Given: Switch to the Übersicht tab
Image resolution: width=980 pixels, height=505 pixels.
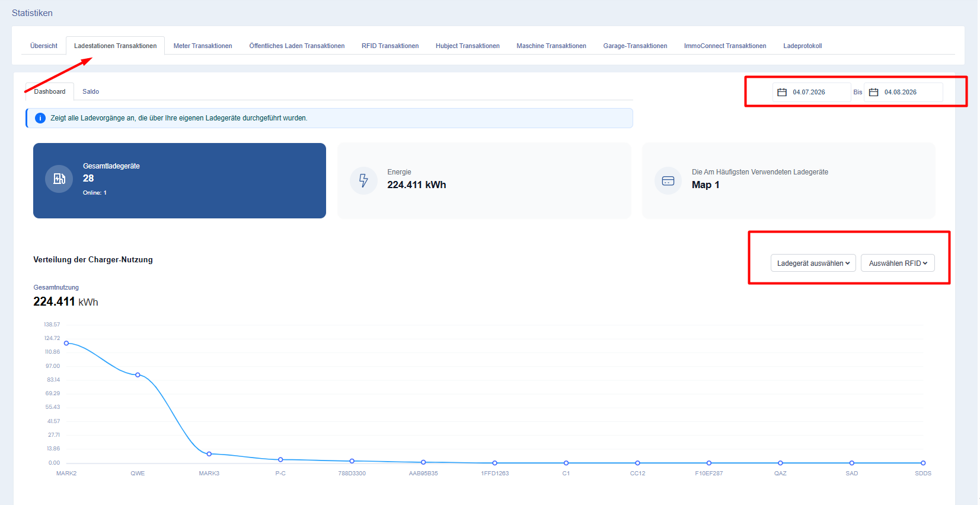Looking at the screenshot, I should point(44,46).
